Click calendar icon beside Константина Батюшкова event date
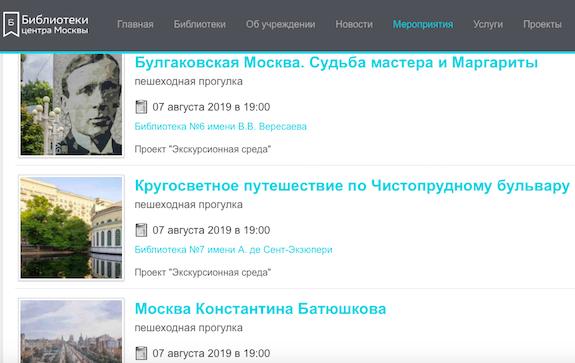Screen dimensions: 575x363 coord(141,353)
